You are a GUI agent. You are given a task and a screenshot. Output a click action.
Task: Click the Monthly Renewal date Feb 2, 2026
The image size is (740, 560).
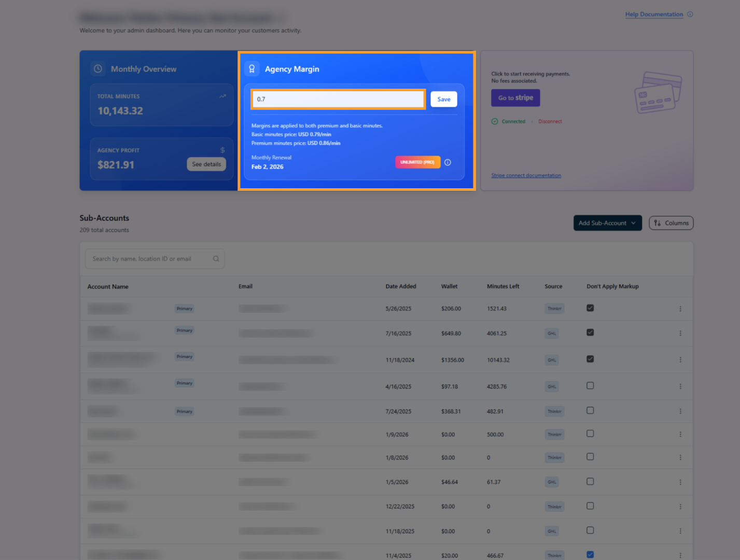pos(268,167)
